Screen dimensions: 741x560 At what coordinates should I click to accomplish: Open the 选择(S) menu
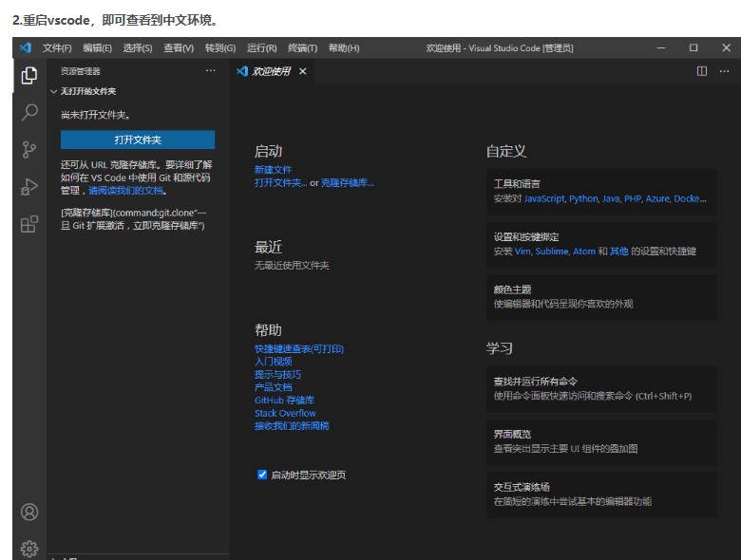tap(138, 48)
